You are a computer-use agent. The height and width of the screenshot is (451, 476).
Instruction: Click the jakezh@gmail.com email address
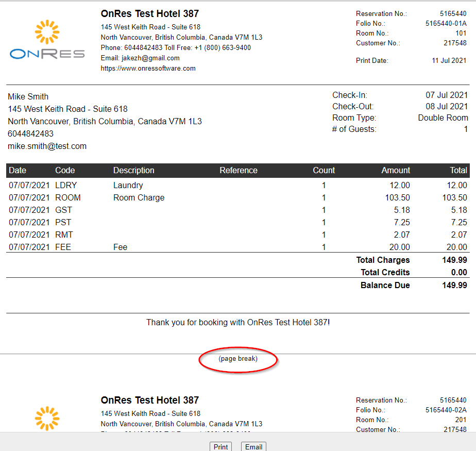[x=150, y=58]
